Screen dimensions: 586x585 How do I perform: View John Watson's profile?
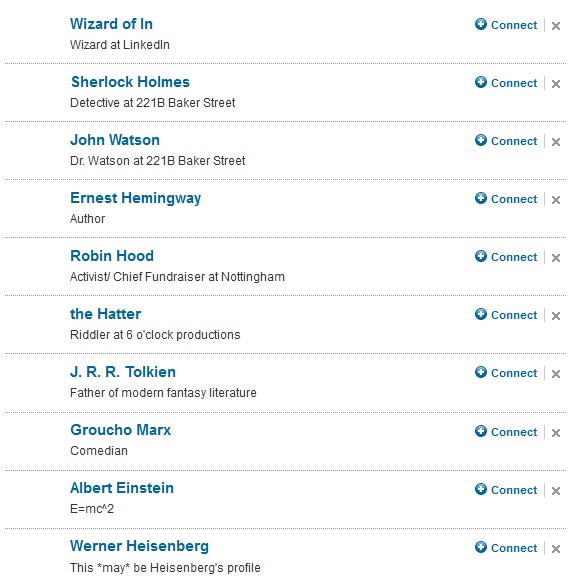click(115, 140)
